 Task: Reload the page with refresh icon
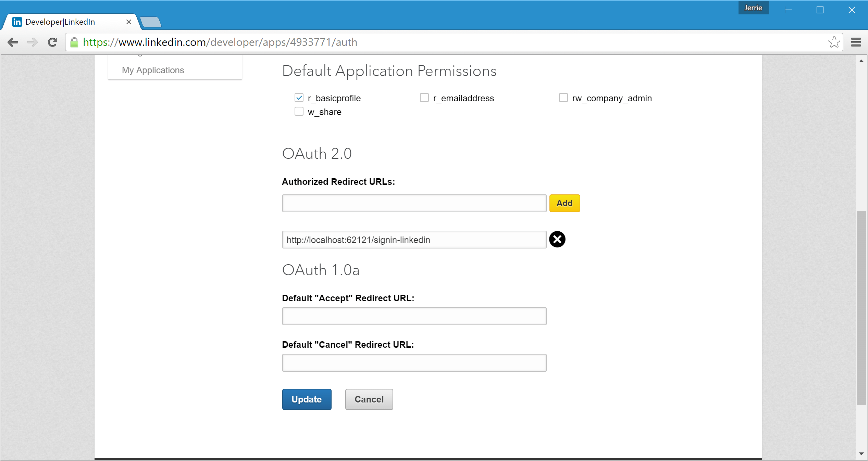[52, 42]
